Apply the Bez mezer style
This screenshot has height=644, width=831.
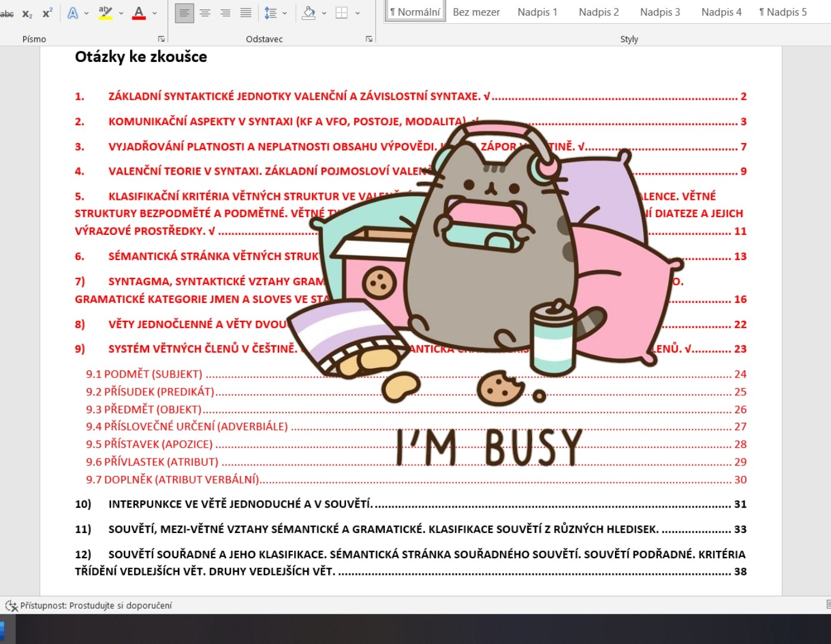coord(476,12)
